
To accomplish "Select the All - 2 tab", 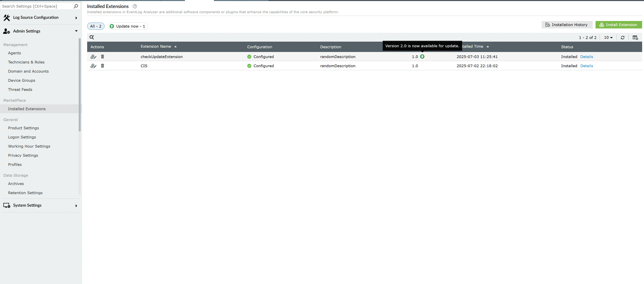I will [95, 26].
